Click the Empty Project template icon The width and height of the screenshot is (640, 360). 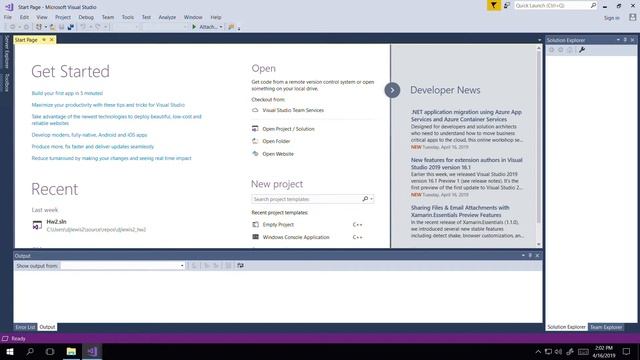(256, 224)
